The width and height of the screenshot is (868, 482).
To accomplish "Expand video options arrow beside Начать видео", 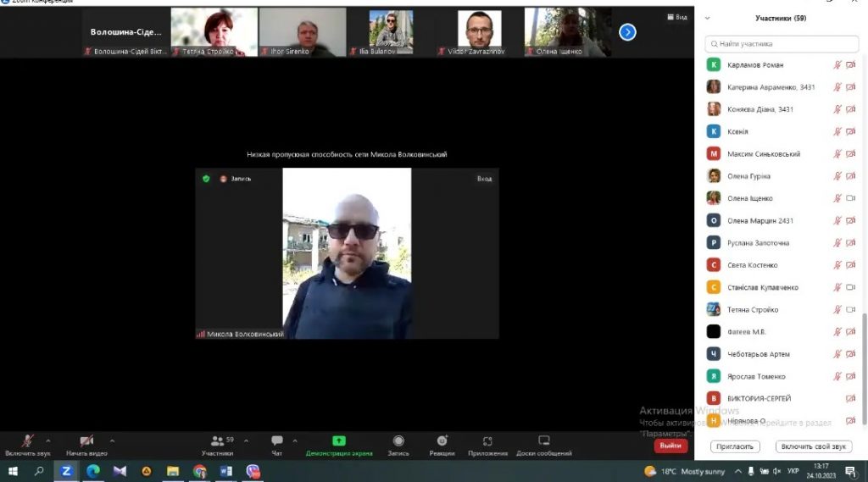I will (x=112, y=440).
